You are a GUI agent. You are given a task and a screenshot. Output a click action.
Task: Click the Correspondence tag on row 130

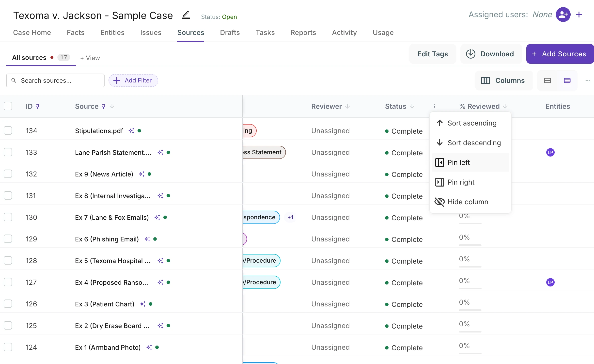(261, 217)
